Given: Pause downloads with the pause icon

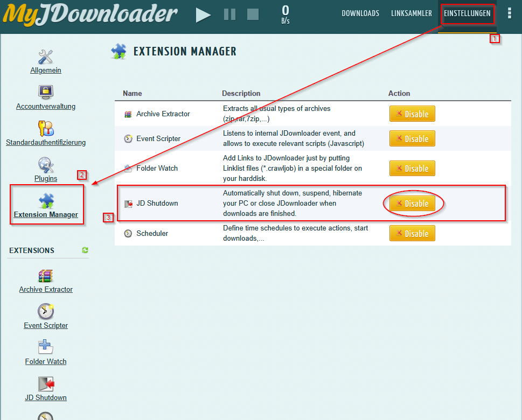Looking at the screenshot, I should 229,15.
